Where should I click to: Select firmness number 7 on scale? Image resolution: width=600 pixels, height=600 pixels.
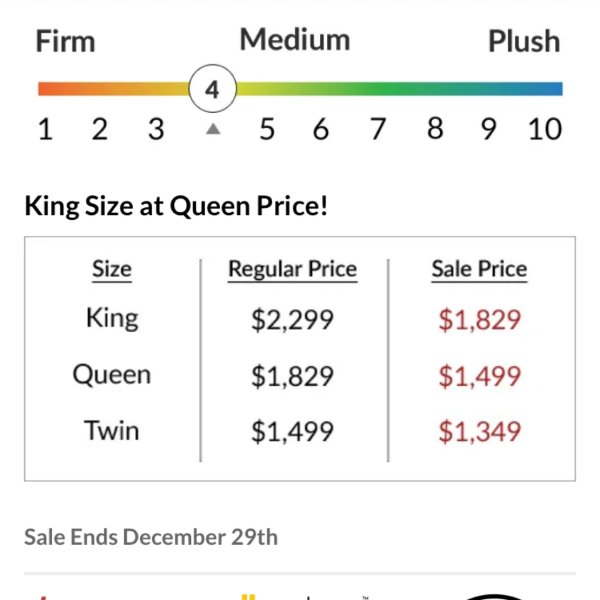pos(378,129)
